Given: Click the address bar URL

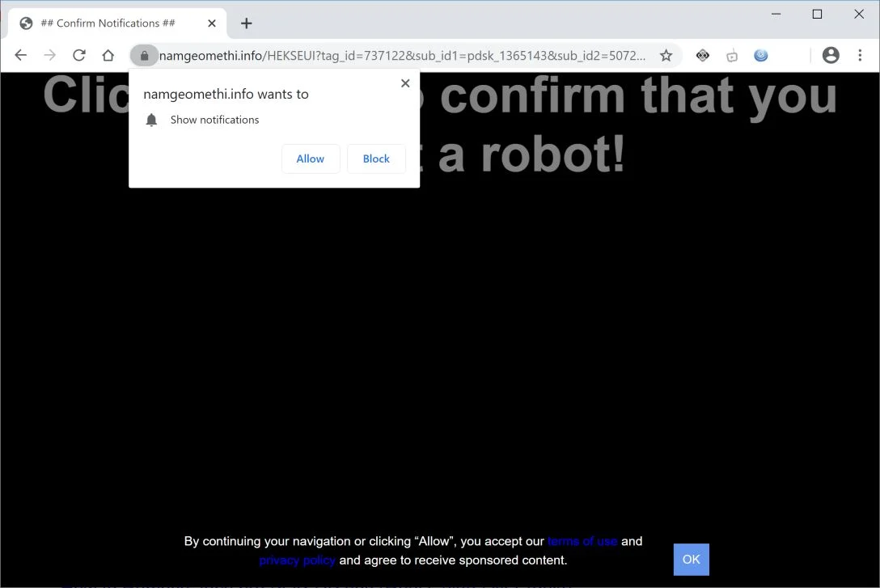Looking at the screenshot, I should (x=402, y=56).
